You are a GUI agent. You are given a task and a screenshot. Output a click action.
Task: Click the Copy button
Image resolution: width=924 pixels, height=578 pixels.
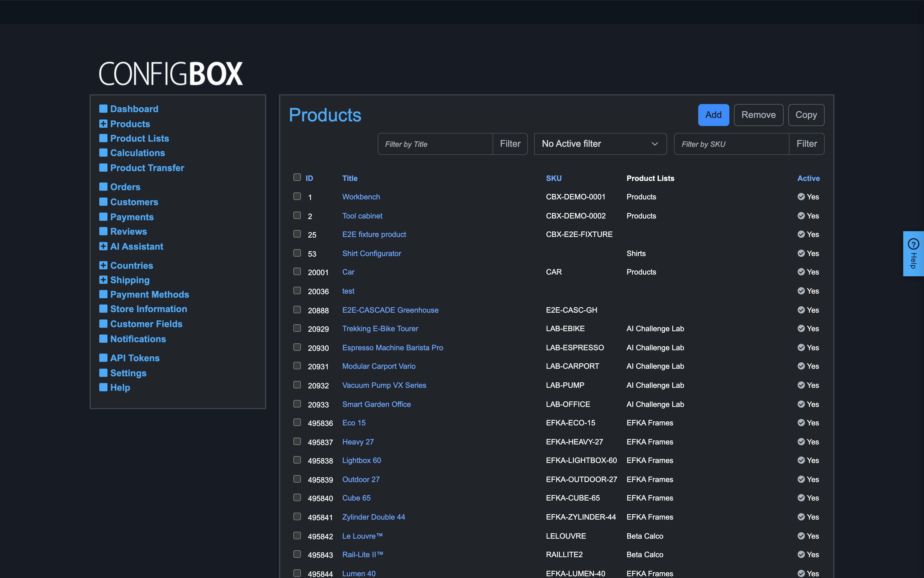(806, 115)
